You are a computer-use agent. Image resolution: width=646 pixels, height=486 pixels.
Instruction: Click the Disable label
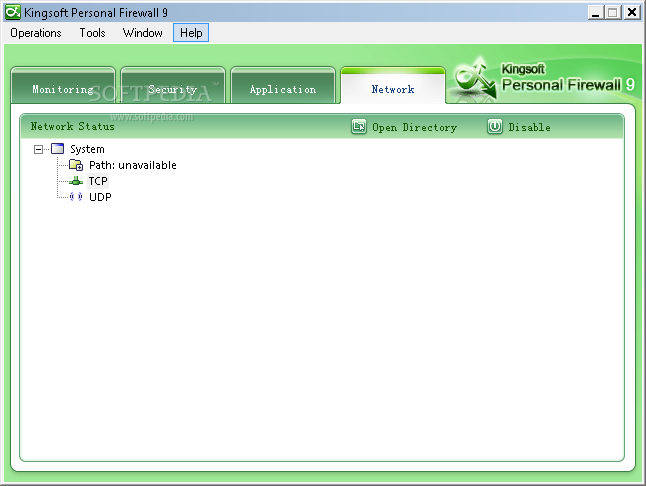[x=529, y=127]
